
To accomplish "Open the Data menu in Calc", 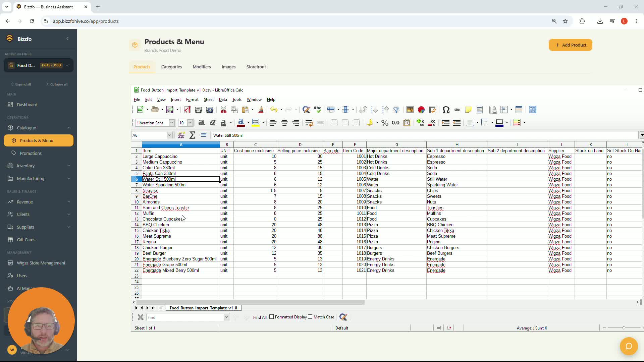I will click(x=223, y=100).
